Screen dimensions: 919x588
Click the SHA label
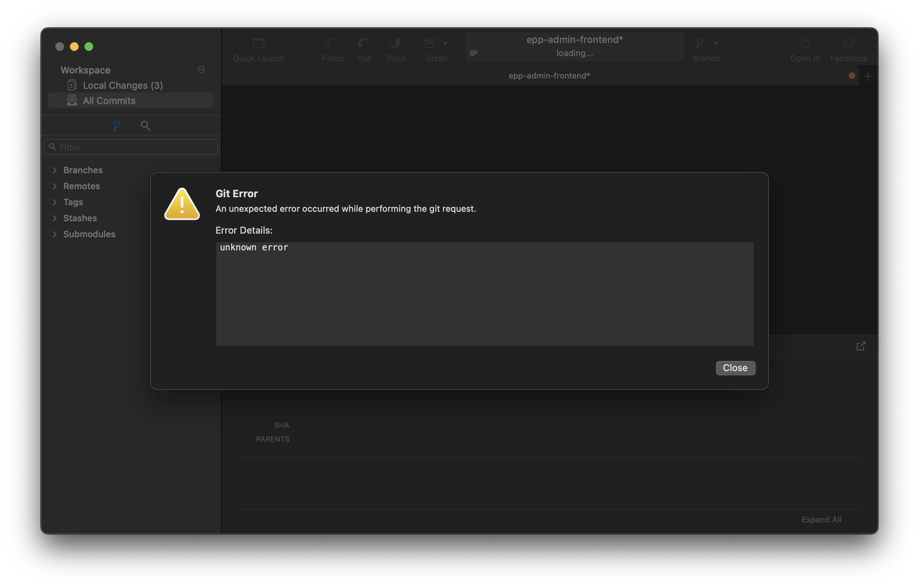pos(281,425)
